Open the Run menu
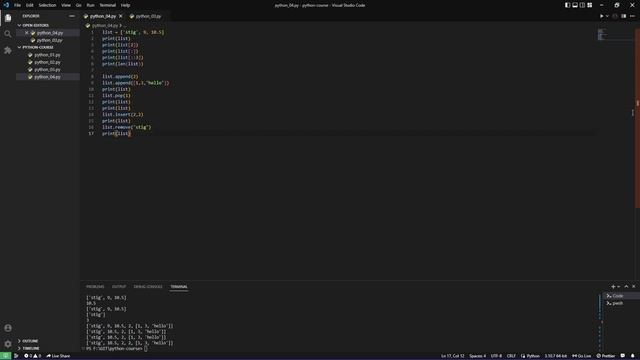Screen dimensions: 640x360 pyautogui.click(x=91, y=5)
